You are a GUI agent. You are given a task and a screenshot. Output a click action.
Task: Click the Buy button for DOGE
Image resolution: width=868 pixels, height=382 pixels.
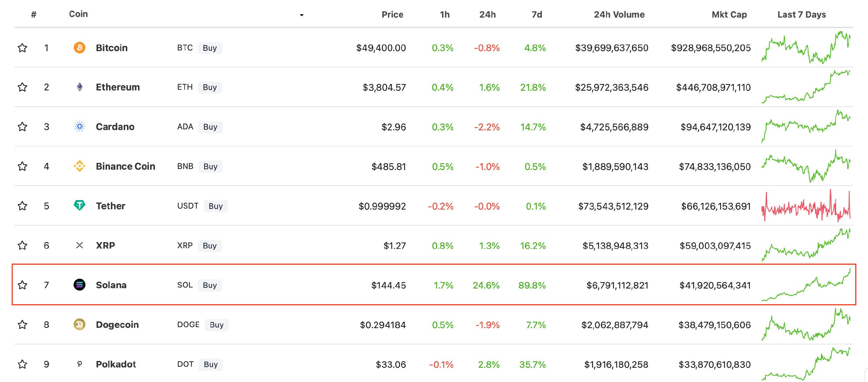[x=217, y=325]
